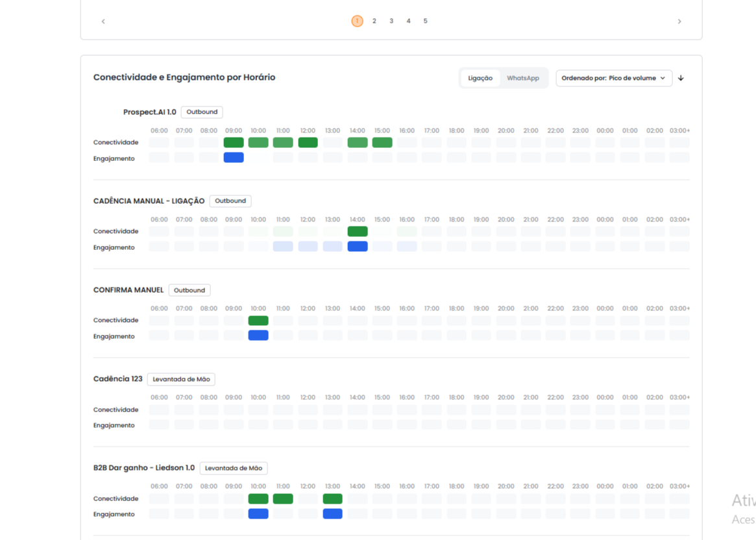Screen dimensions: 756x540
Task: Click the Outbound tag beside Prospect.AI 1.0
Action: click(x=202, y=112)
